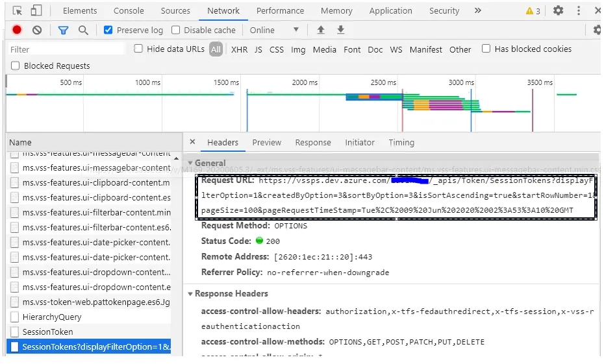604x364 pixels.
Task: Open the Security tab
Action: coord(444,11)
